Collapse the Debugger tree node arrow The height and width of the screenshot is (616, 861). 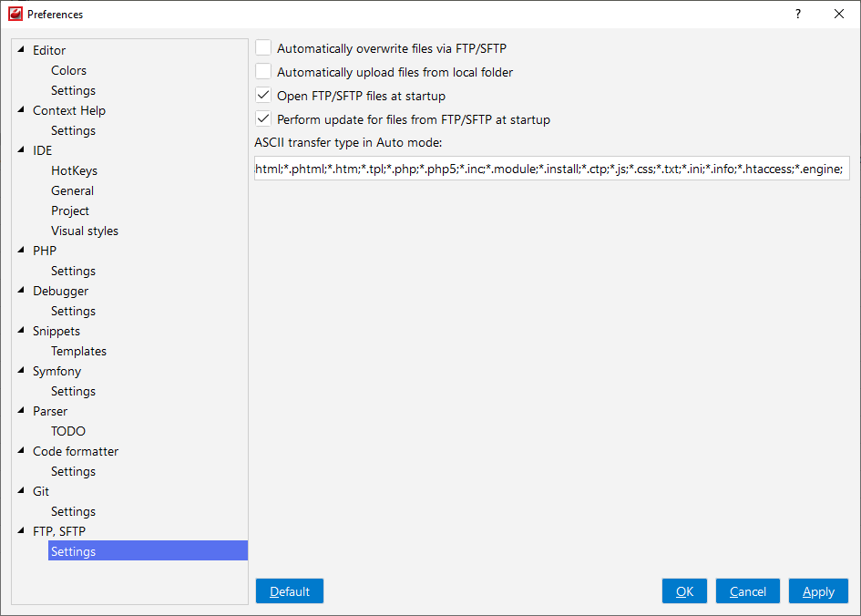click(21, 291)
